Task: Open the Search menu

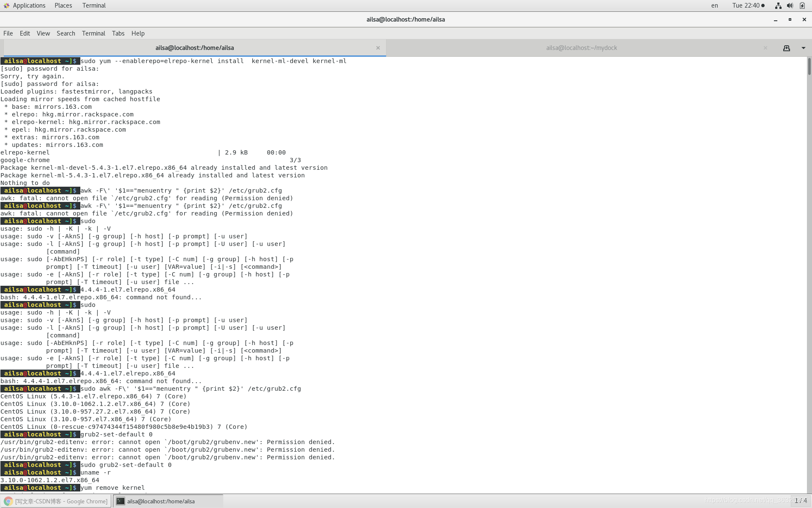Action: coord(66,33)
